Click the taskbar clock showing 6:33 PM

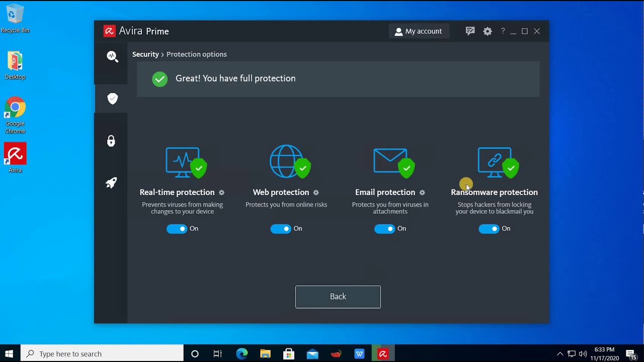604,354
